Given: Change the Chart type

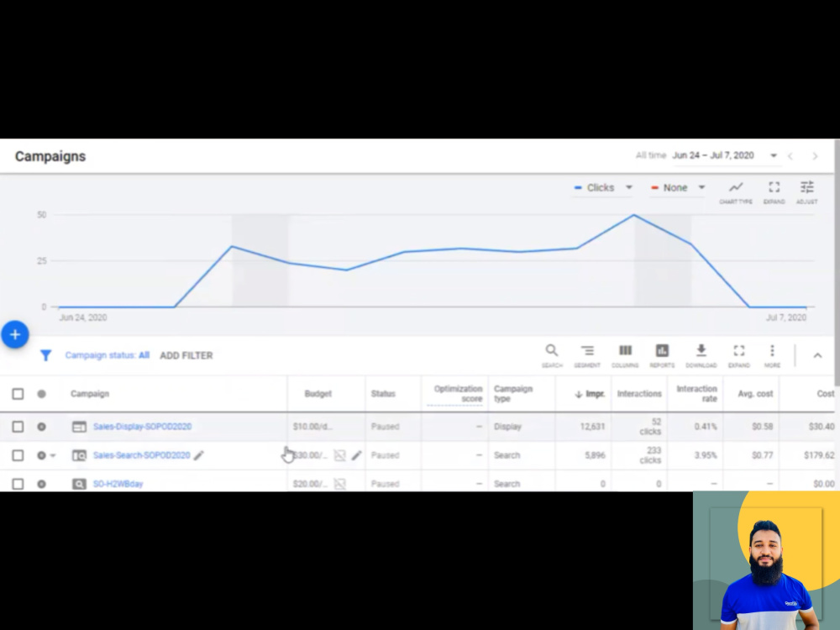Looking at the screenshot, I should pos(736,192).
